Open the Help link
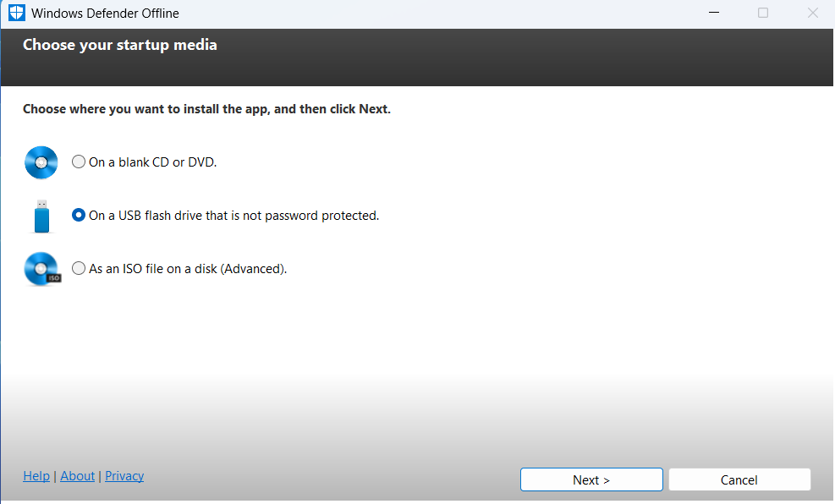Viewport: 835px width, 504px height. [36, 476]
